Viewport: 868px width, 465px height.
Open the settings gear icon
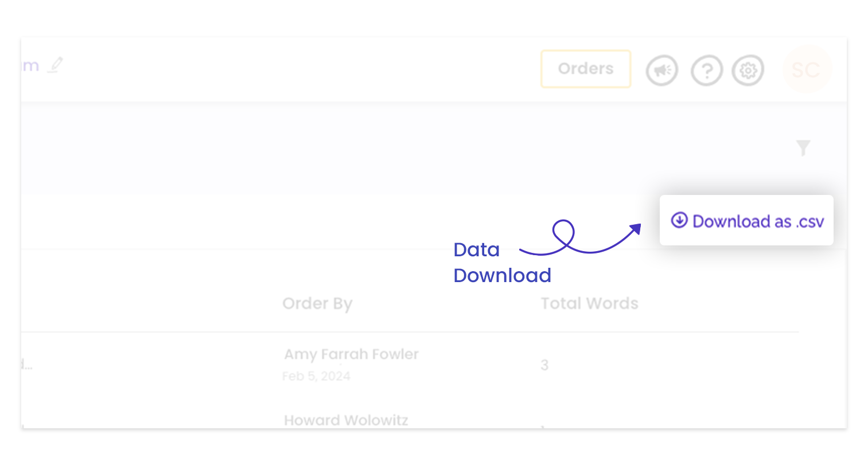tap(748, 71)
